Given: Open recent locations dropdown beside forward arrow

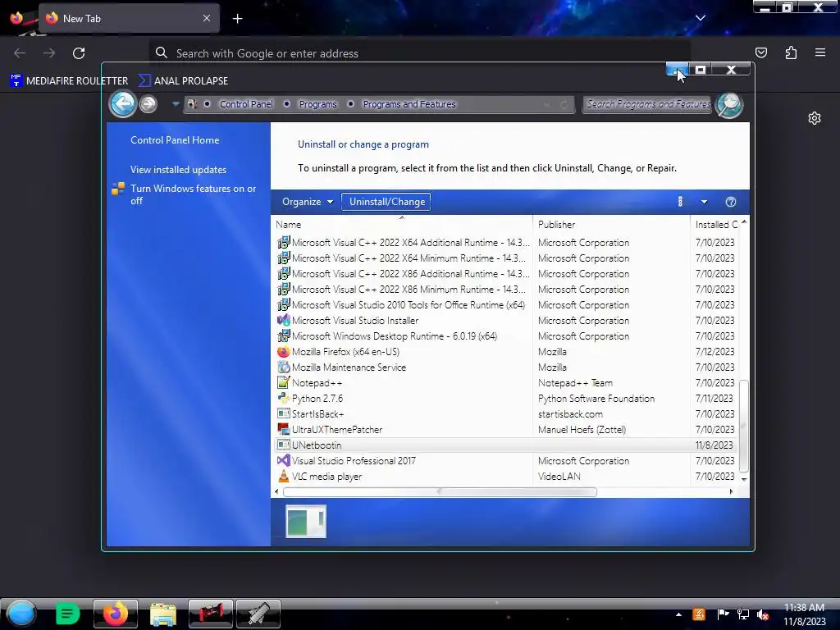Looking at the screenshot, I should 176,104.
